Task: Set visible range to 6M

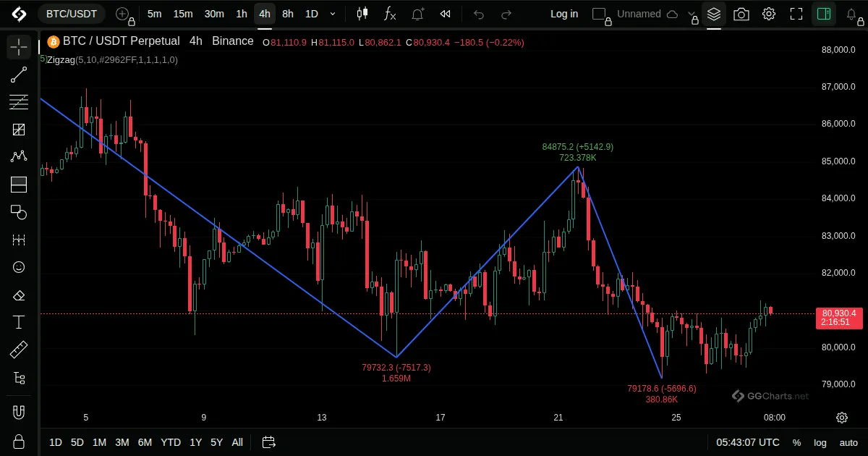Action: pos(145,442)
